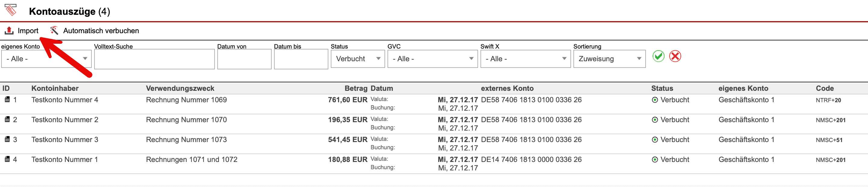The height and width of the screenshot is (187, 868).
Task: Click Verbucht status indicator for Rechnungen 1071 und 1072
Action: point(655,160)
